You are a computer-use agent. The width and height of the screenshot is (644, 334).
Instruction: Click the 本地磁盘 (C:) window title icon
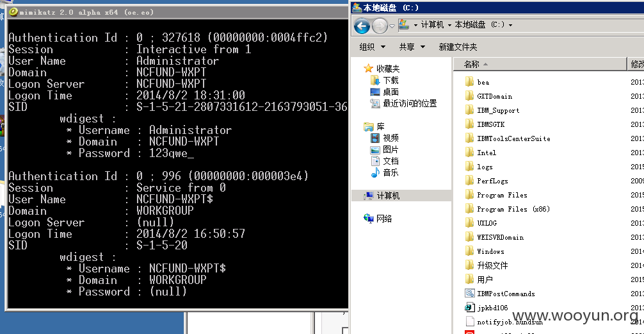[x=357, y=8]
